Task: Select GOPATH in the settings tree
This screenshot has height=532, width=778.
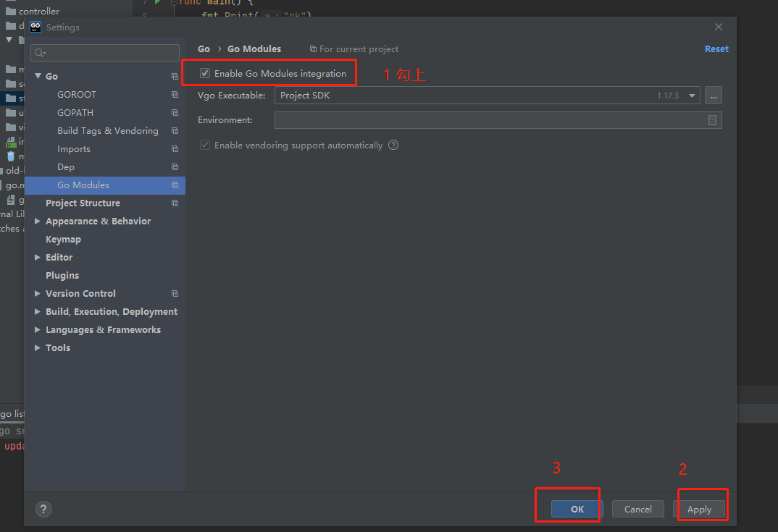Action: (x=75, y=112)
